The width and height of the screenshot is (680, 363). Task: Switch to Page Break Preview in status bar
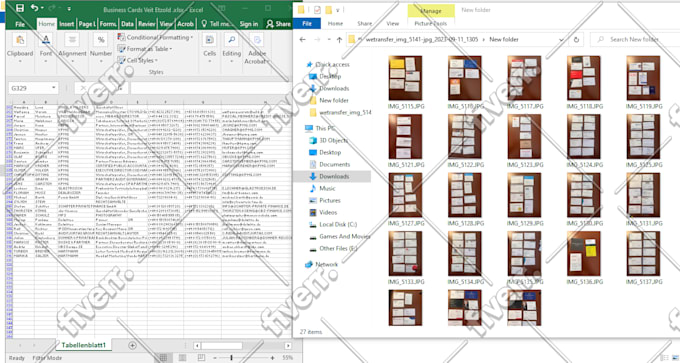[x=201, y=358]
